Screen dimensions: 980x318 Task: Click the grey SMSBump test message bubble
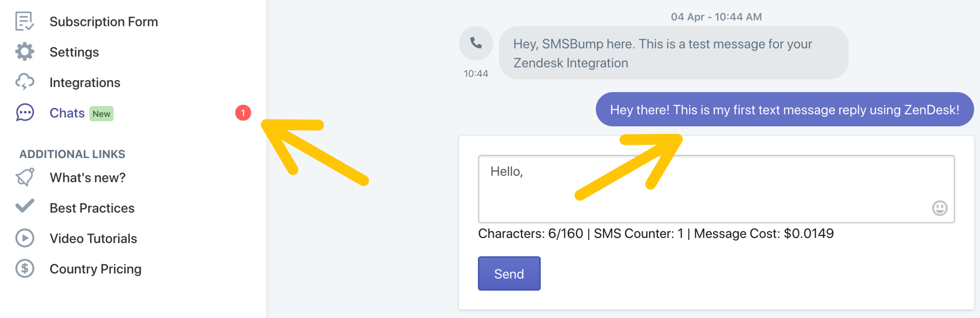[x=673, y=53]
